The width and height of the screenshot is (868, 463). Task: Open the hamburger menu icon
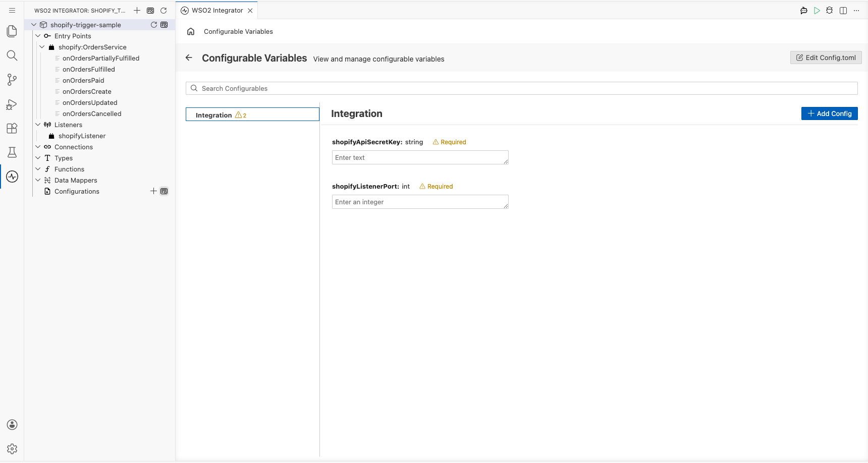pos(12,10)
